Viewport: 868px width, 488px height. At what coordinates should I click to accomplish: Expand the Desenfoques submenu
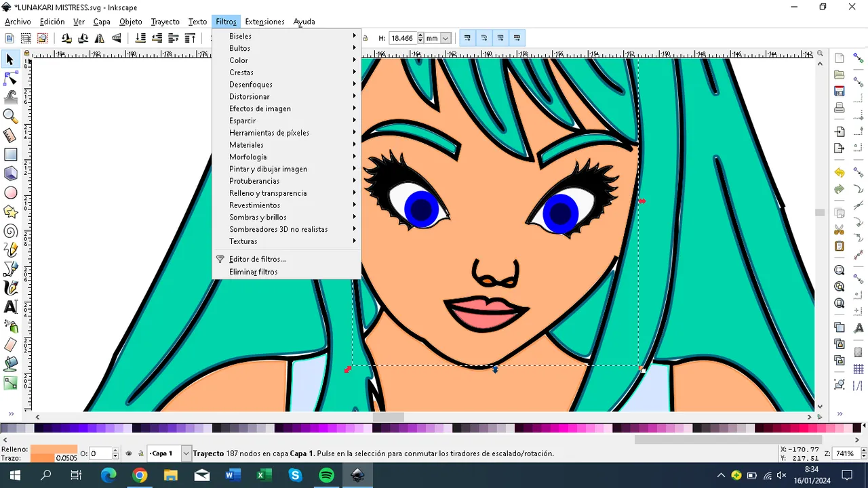tap(286, 85)
